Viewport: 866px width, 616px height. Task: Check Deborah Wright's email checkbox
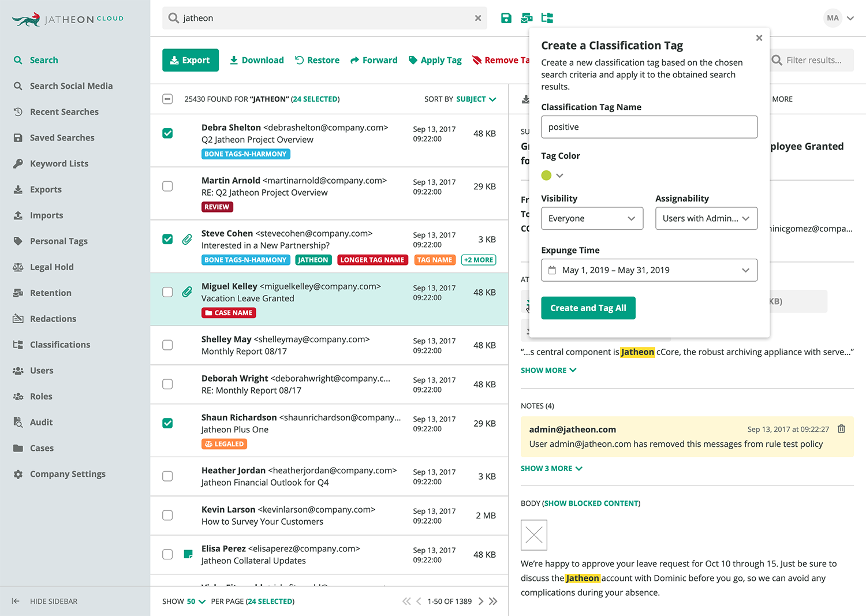[x=167, y=384]
